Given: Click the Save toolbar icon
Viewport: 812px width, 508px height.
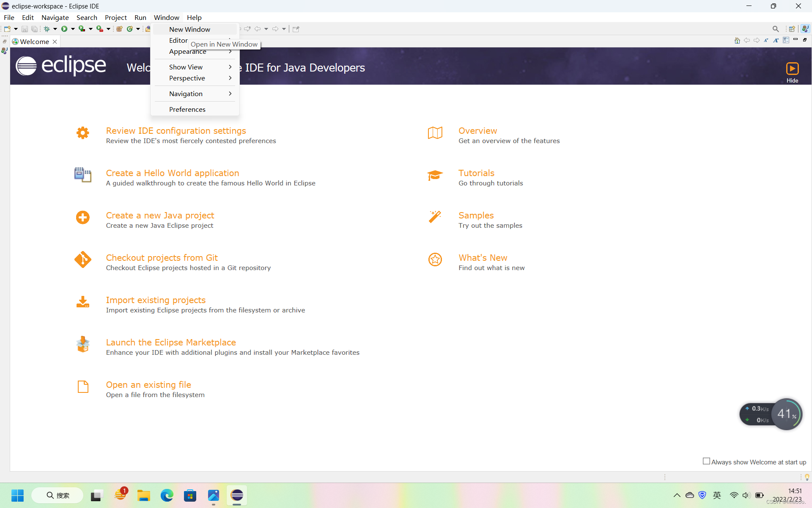Looking at the screenshot, I should pyautogui.click(x=25, y=29).
